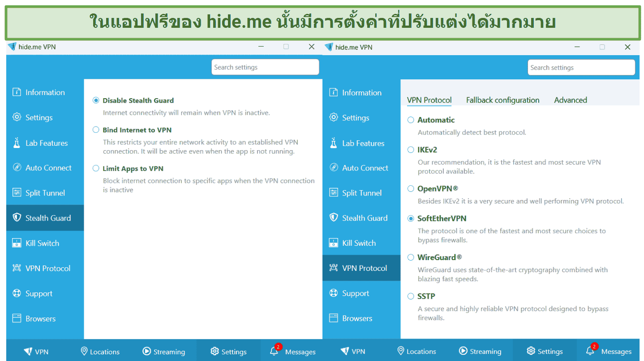Open Kill Switch icon in left window
This screenshot has height=361, width=644.
(x=17, y=243)
